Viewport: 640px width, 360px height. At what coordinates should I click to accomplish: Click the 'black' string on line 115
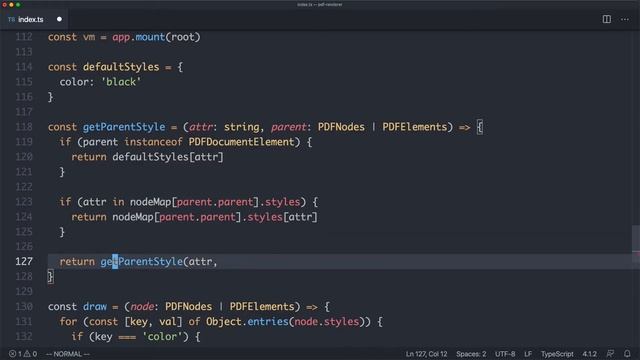click(121, 82)
